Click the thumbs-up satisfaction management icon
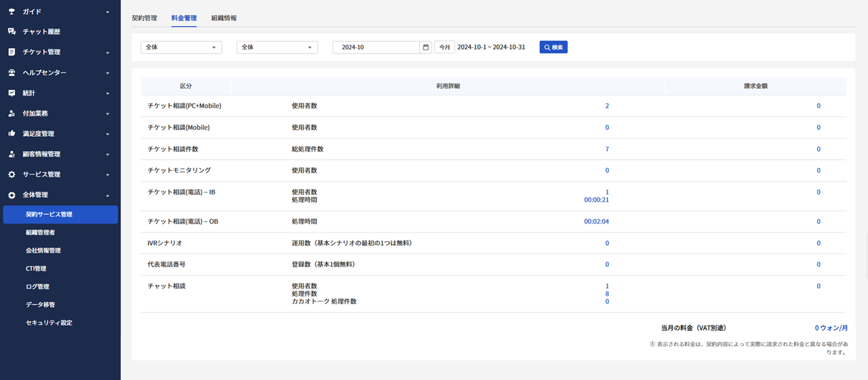Viewport: 868px width, 380px height. coord(12,133)
